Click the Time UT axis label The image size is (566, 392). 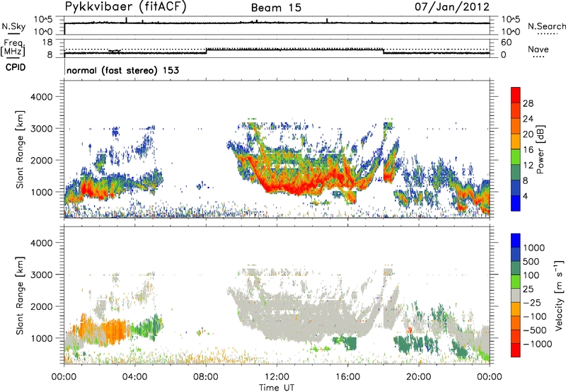[x=277, y=388]
